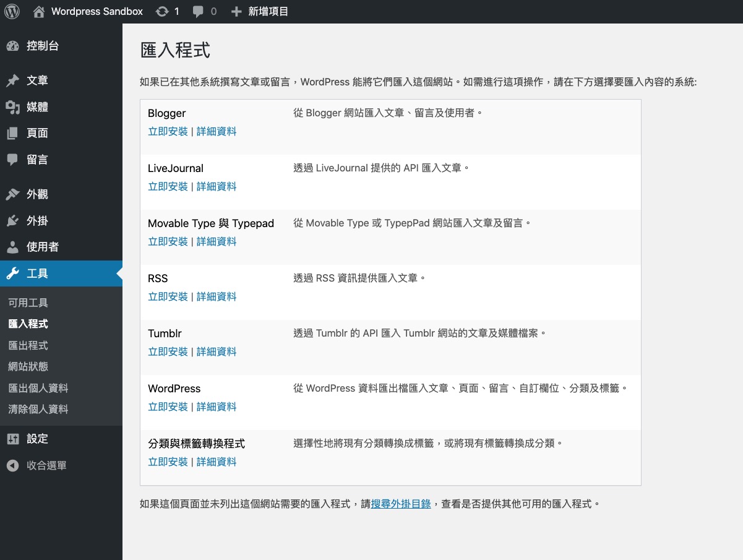Open the 媒體 media icon
The image size is (743, 560).
click(12, 107)
